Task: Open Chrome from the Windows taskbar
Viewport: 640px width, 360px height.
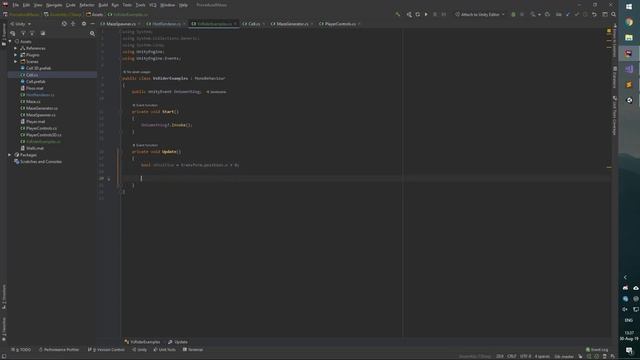Action: [629, 22]
